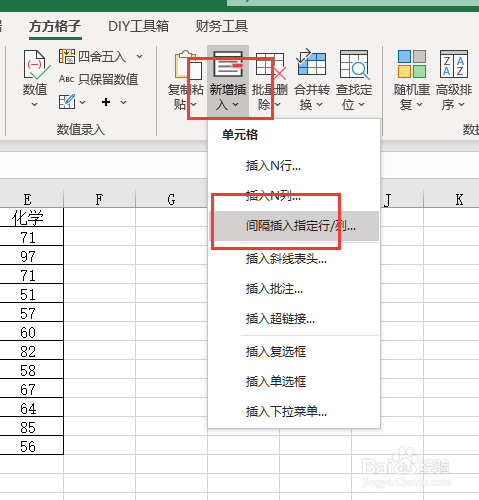Choose 插入单选框 menu item
This screenshot has width=479, height=500.
point(294,381)
